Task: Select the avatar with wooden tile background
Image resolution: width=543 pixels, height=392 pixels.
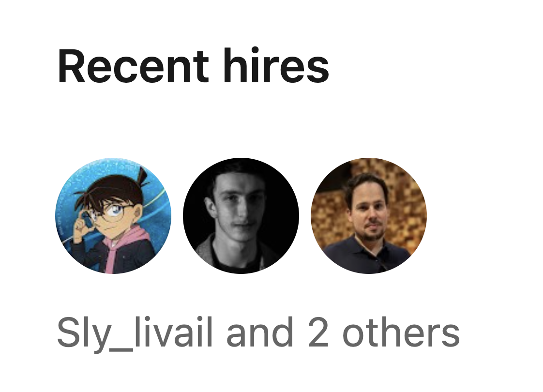Action: coord(369,216)
